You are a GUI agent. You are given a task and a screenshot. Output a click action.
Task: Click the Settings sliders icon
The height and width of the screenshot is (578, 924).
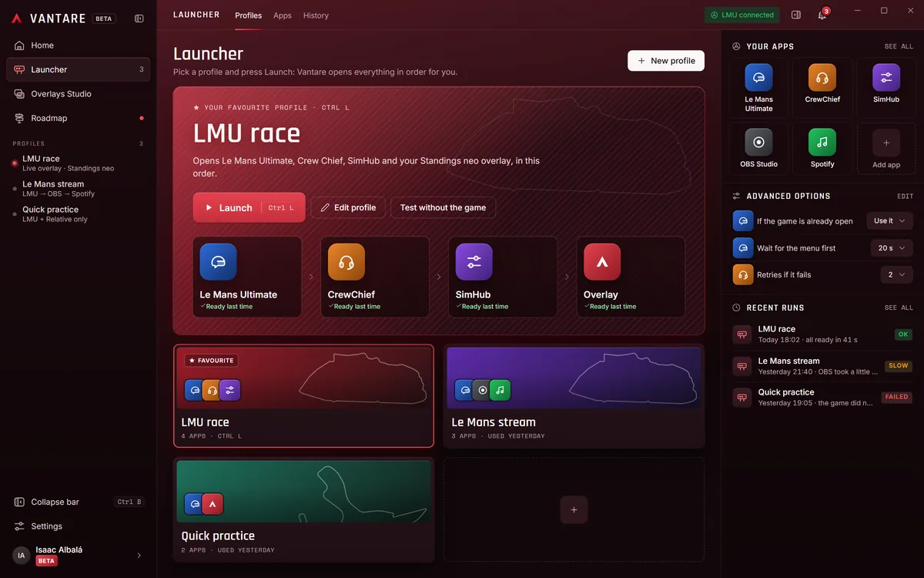point(19,526)
